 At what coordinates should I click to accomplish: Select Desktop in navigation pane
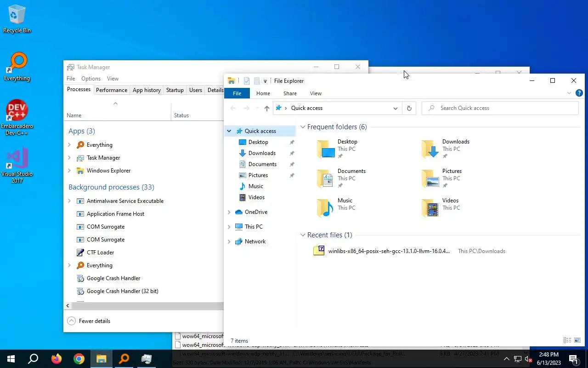click(x=258, y=142)
